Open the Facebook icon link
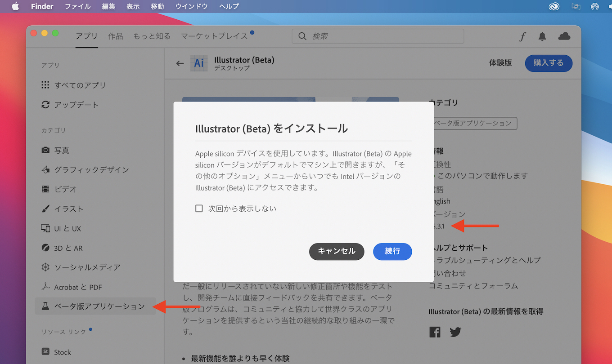The width and height of the screenshot is (612, 364). (435, 332)
